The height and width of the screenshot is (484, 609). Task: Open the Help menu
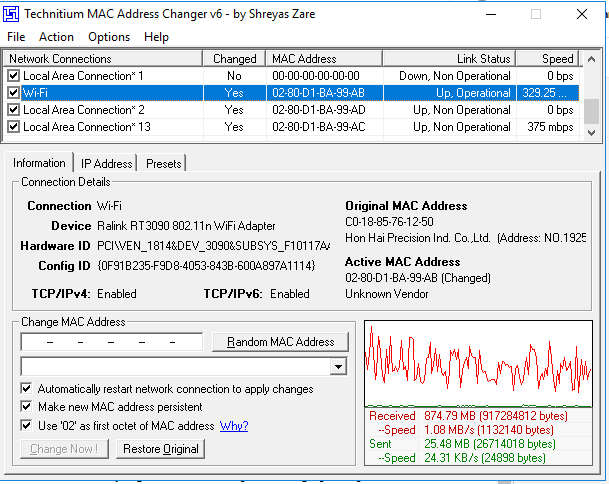(156, 37)
